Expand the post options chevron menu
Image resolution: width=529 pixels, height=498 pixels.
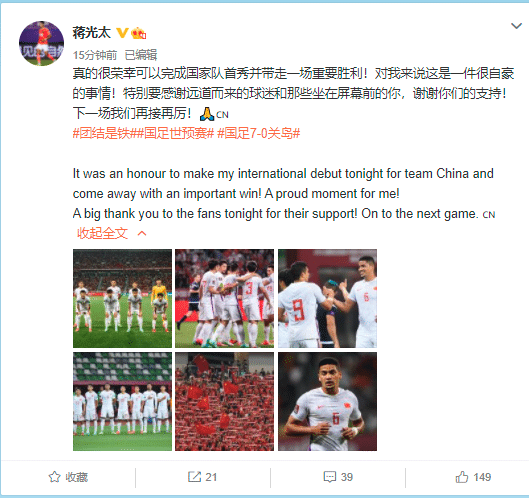click(x=516, y=26)
